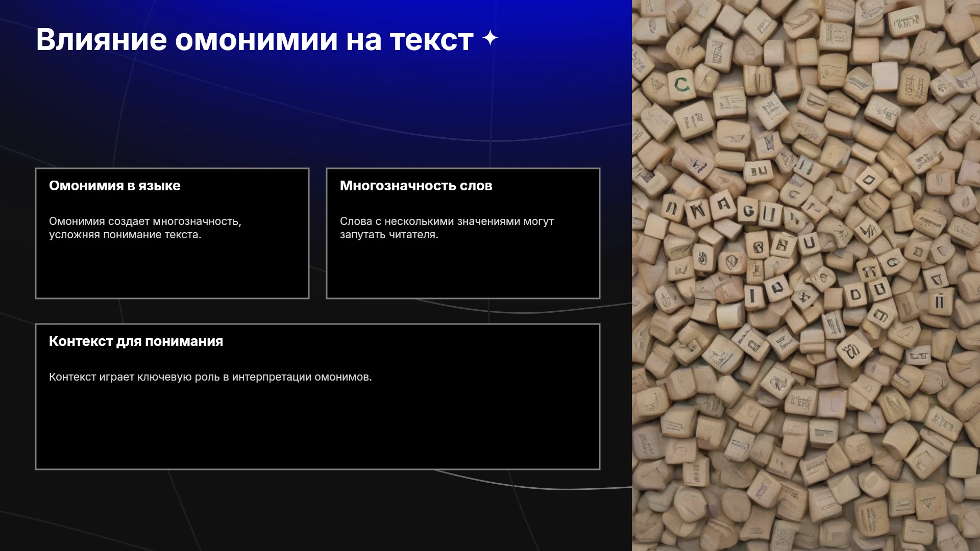
Task: Select the text 'Слова с несколькими значениями могут'
Action: 447,221
